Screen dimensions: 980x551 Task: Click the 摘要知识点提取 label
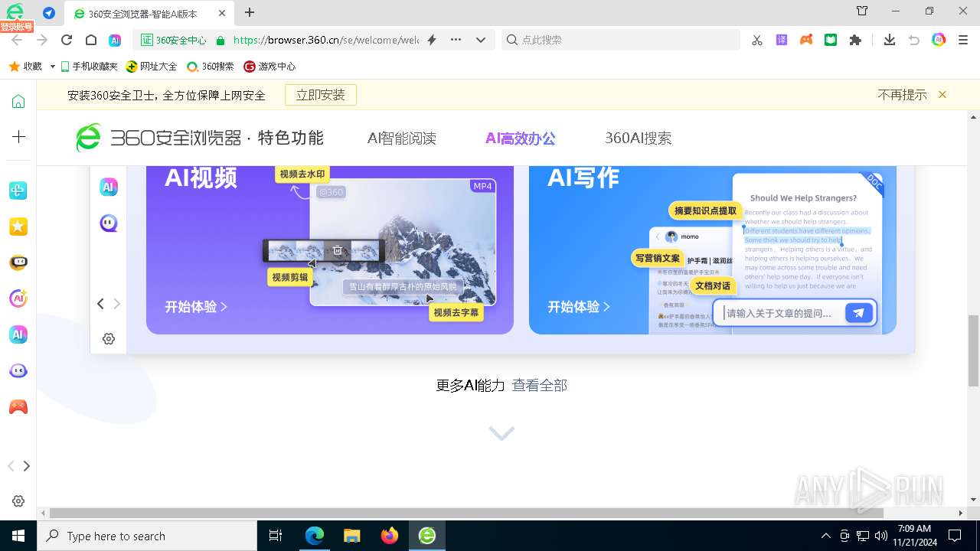(x=705, y=210)
